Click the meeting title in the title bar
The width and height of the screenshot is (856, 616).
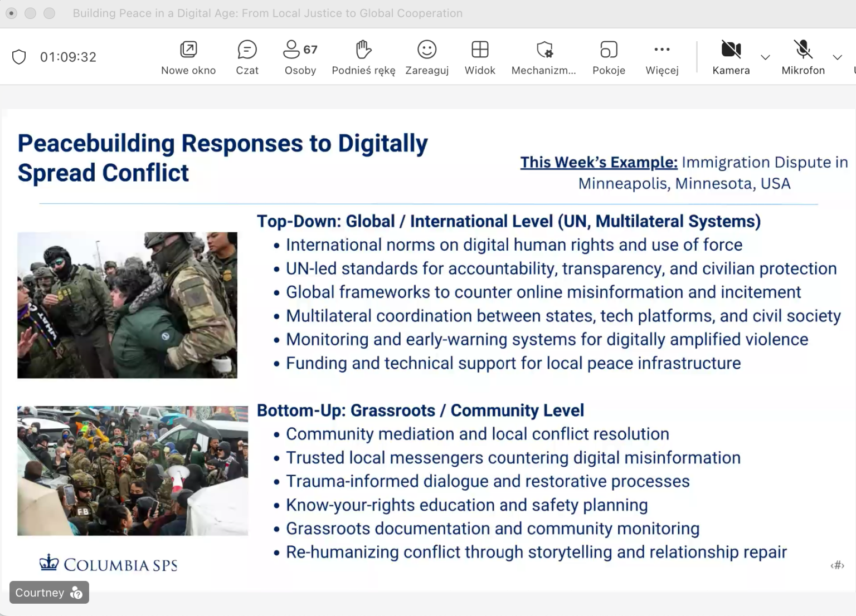267,13
